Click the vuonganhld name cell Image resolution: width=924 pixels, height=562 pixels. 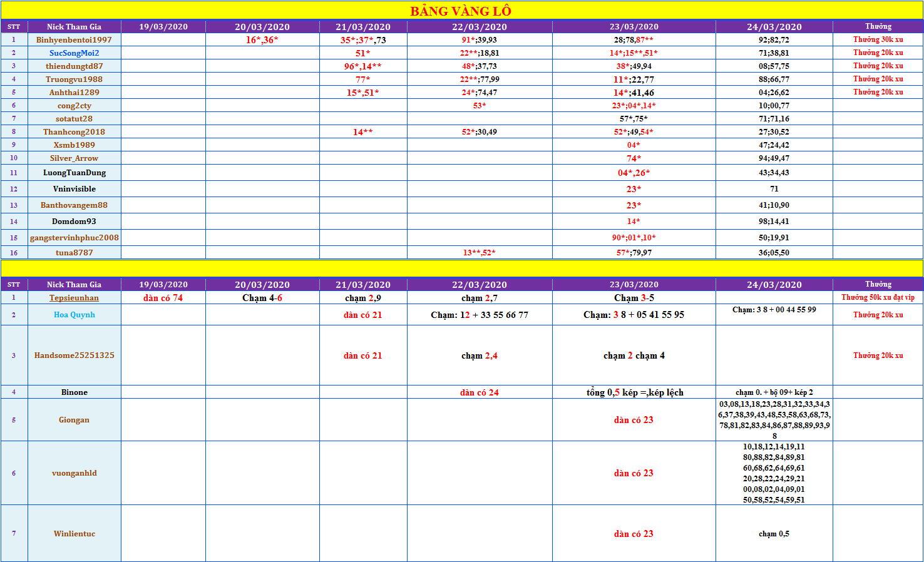[x=74, y=473]
